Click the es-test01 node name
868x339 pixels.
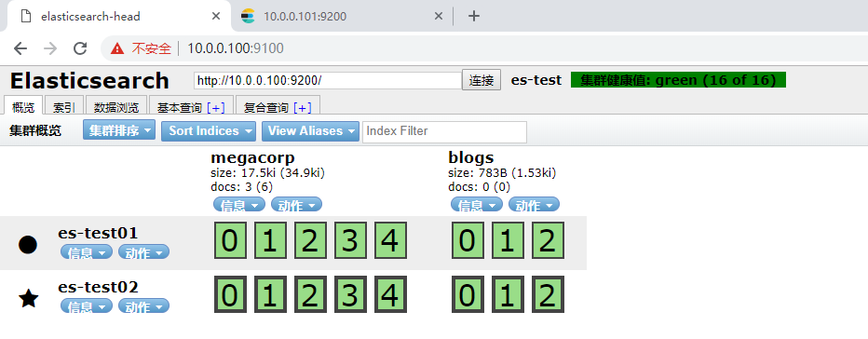pos(98,233)
